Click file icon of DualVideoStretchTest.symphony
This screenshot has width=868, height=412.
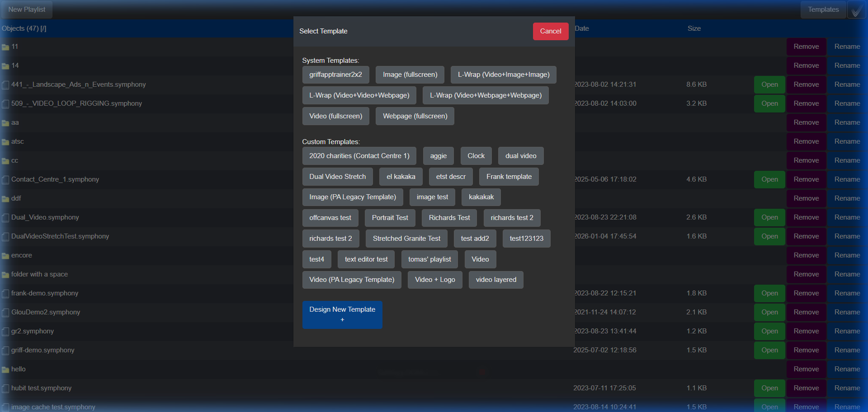[x=5, y=237]
